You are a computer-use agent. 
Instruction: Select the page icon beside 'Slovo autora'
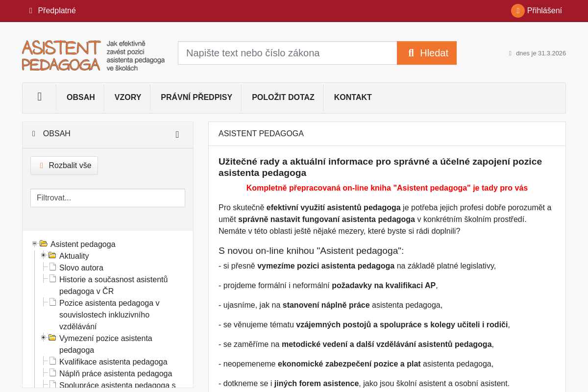tap(52, 267)
